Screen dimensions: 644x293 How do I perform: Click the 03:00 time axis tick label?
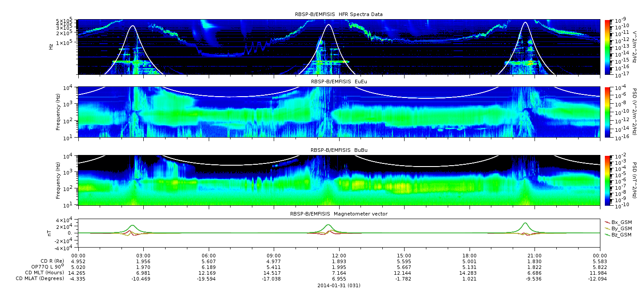click(143, 255)
